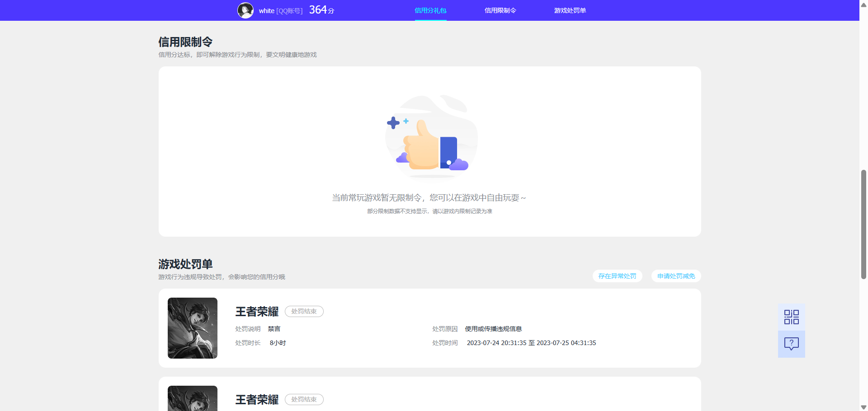The image size is (868, 411).
Task: Click the second 王者荣耀 card title
Action: 257,400
